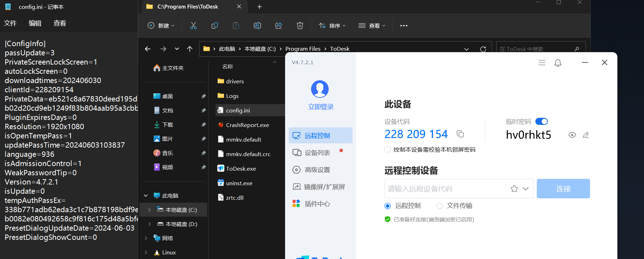Switch to ToDesk 设备列表 tab
This screenshot has width=644, height=259.
coord(321,153)
